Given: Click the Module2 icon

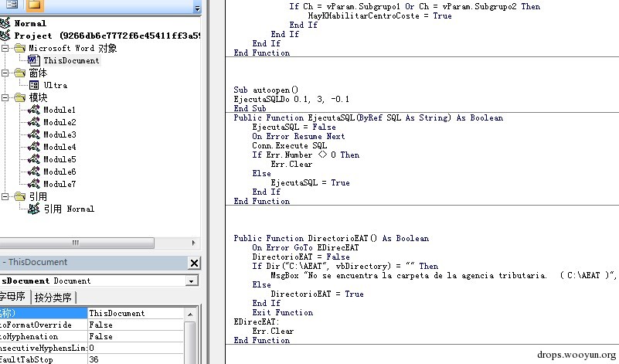Looking at the screenshot, I should click(33, 122).
